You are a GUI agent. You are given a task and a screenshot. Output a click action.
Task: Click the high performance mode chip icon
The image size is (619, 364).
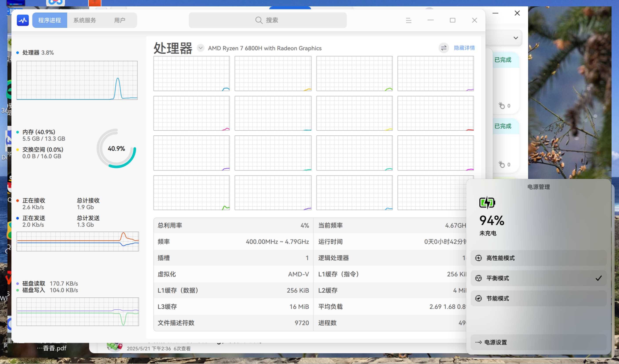click(479, 258)
